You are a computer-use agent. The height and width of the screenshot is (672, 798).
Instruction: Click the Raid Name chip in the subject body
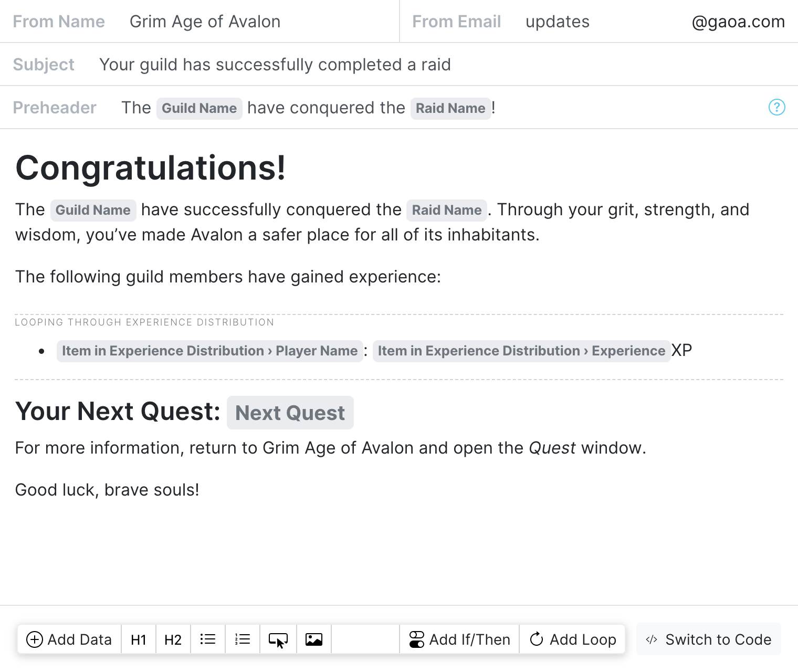point(447,210)
